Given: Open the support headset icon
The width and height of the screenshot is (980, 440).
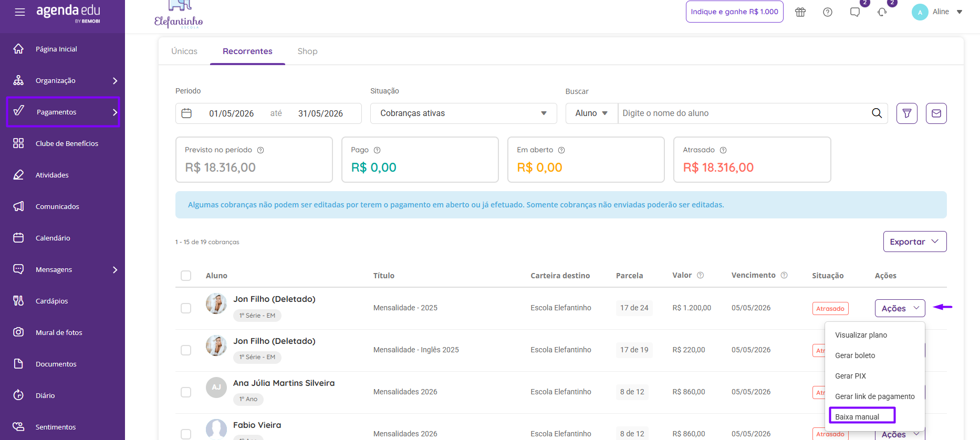Looking at the screenshot, I should tap(882, 12).
